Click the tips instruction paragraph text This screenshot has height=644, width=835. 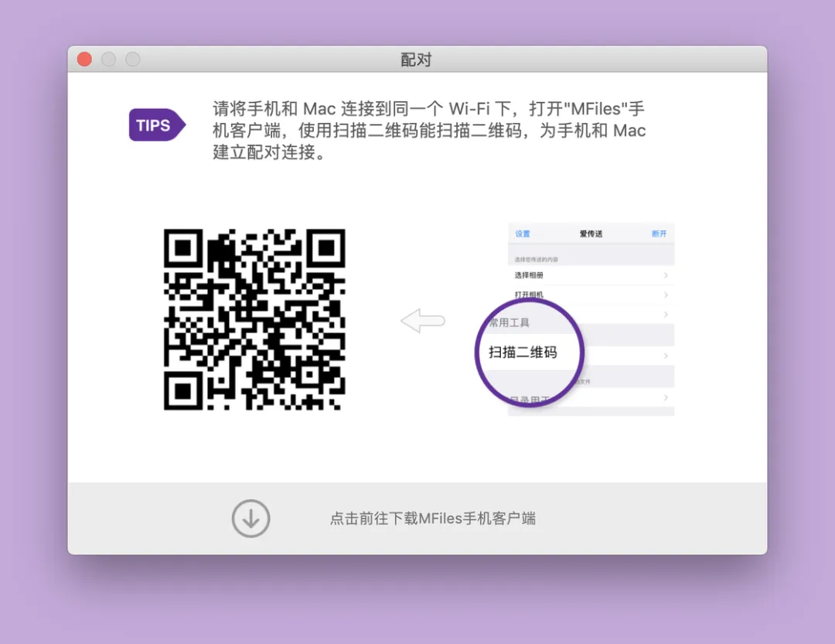[x=429, y=131]
